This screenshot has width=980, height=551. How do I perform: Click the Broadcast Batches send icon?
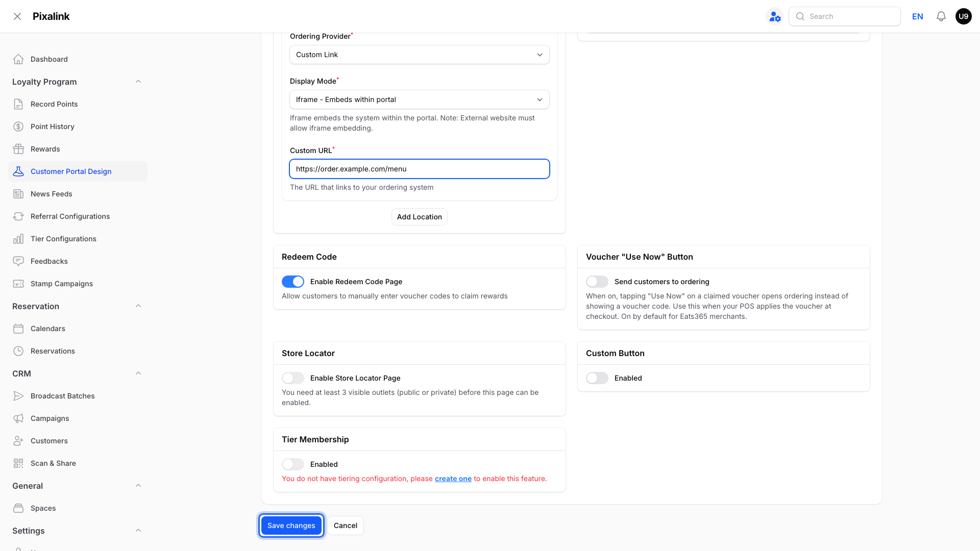click(x=18, y=396)
